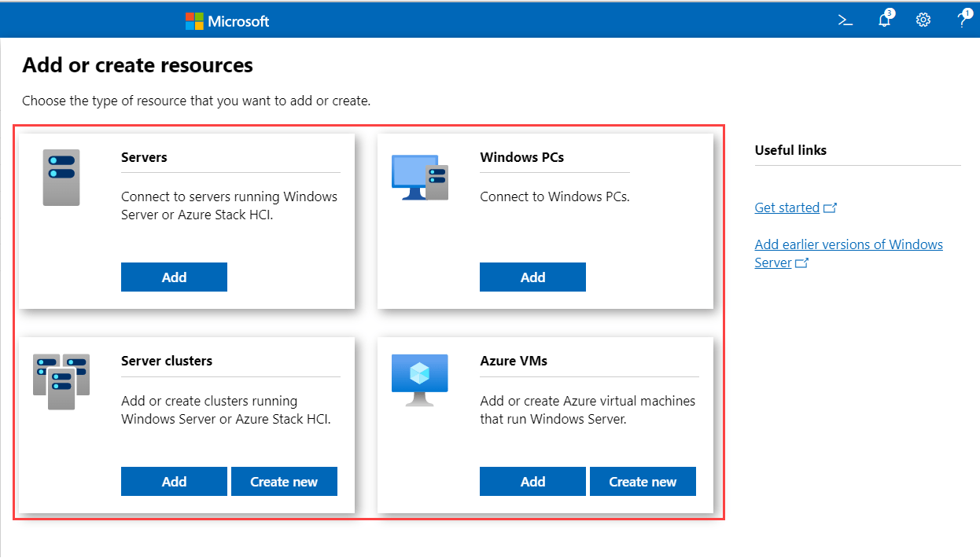
Task: Add an existing Azure VM
Action: tap(532, 481)
